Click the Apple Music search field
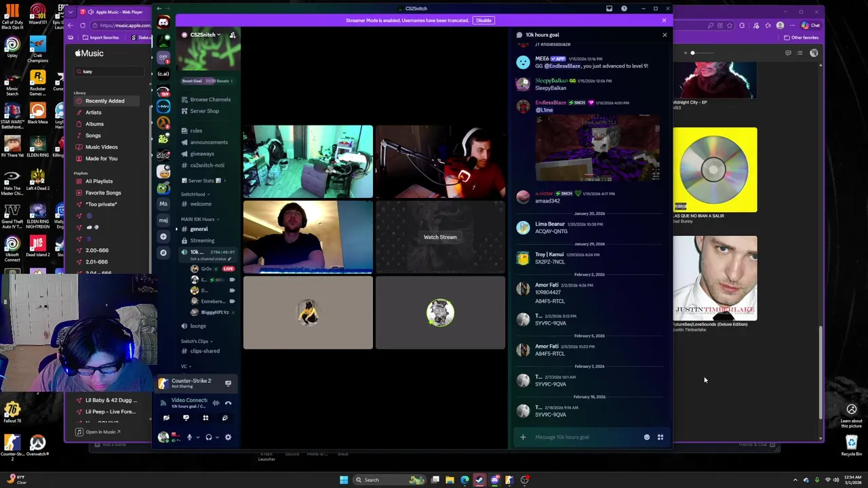The width and height of the screenshot is (868, 488). click(x=108, y=71)
